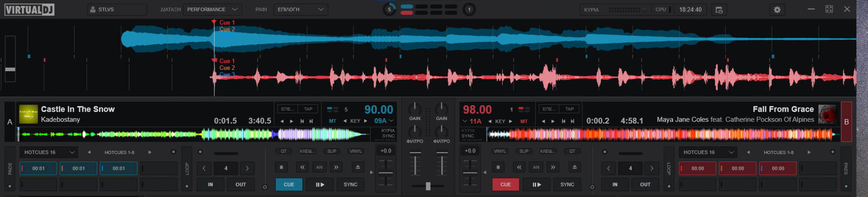The width and height of the screenshot is (868, 197).
Task: Click the deck A pitch fader
Action: 386,173
